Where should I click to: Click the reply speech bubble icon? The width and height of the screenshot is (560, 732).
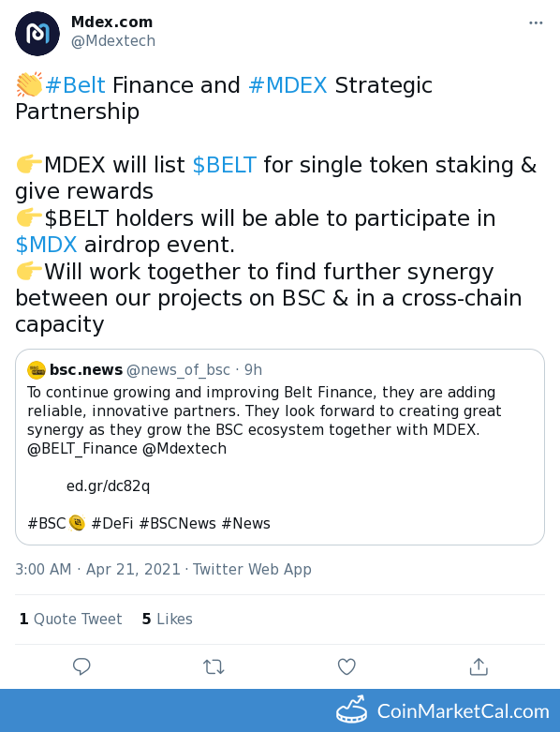pyautogui.click(x=81, y=666)
